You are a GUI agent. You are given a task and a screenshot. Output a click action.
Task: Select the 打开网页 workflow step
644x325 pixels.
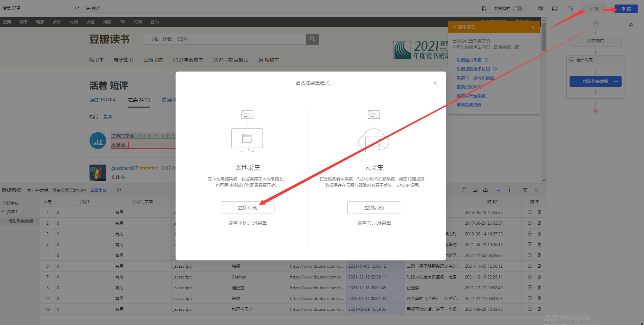pyautogui.click(x=595, y=41)
